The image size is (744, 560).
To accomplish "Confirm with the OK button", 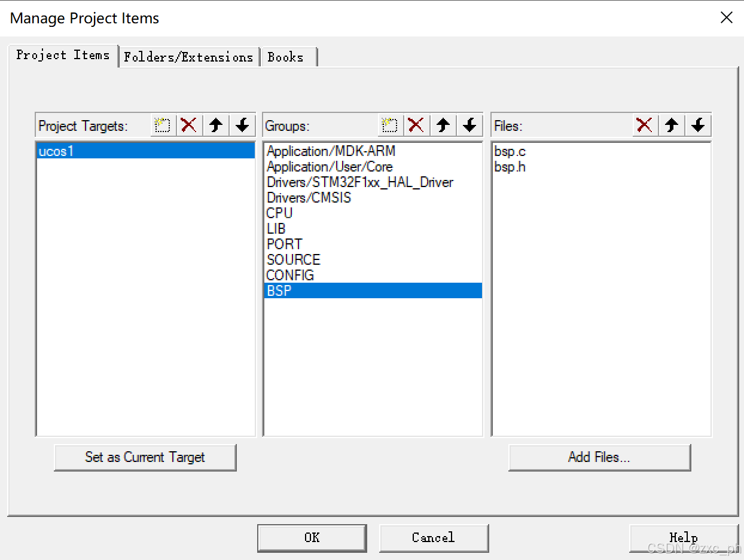I will pos(312,538).
